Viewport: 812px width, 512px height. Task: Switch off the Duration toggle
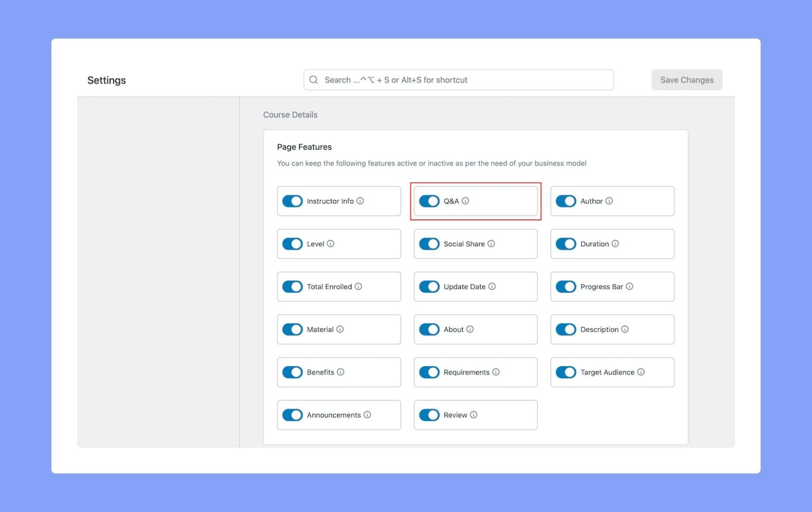[566, 244]
